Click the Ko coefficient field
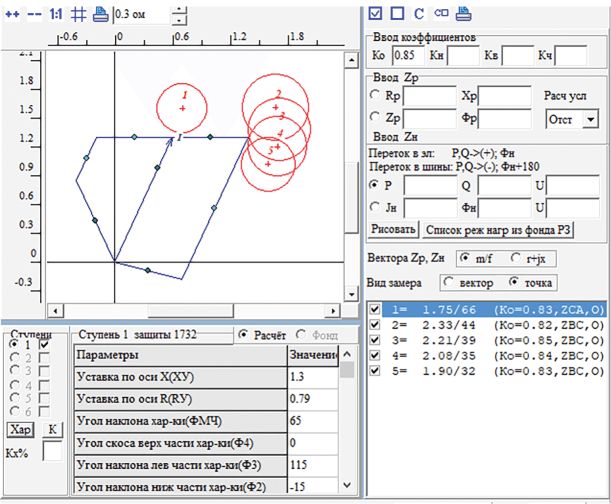 [x=408, y=55]
